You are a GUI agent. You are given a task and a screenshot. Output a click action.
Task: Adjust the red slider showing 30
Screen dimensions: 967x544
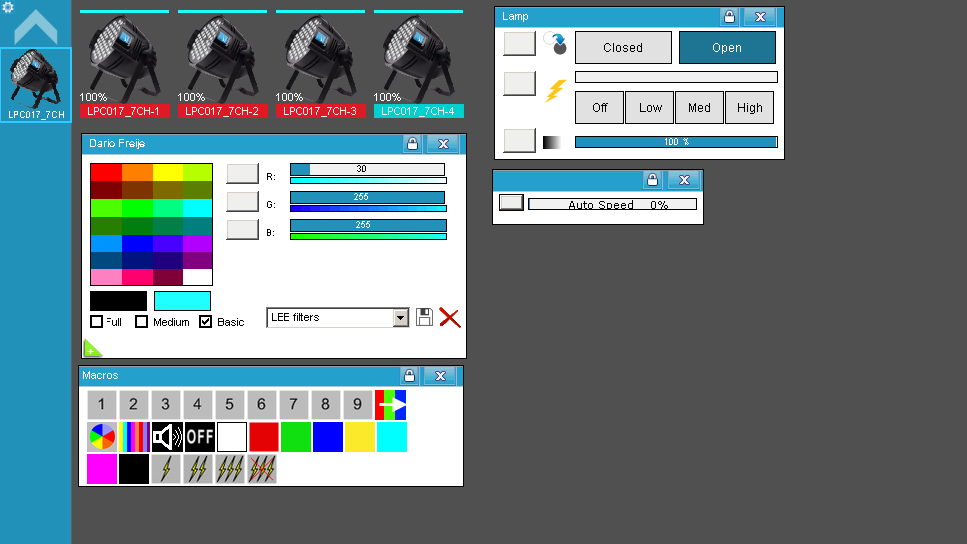click(368, 169)
